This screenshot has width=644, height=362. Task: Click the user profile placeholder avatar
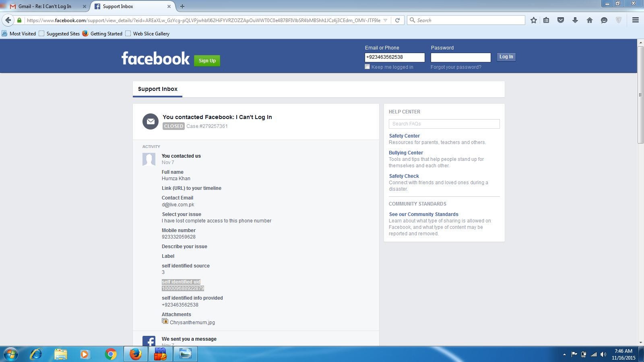[149, 159]
